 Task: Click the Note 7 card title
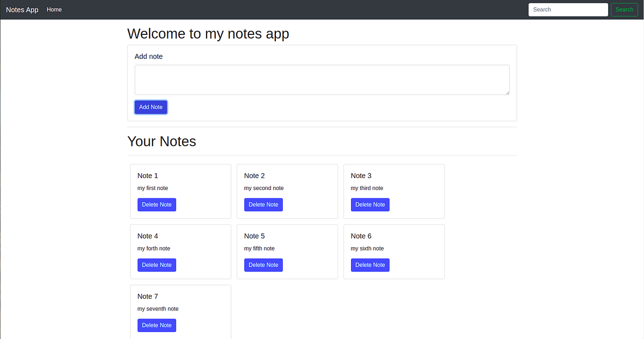(148, 296)
